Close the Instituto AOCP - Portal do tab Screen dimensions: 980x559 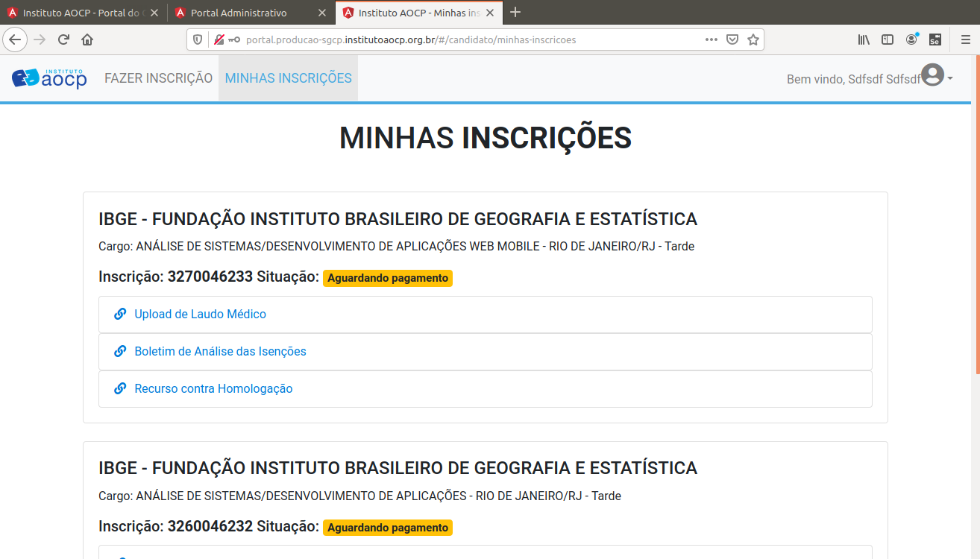click(x=154, y=13)
